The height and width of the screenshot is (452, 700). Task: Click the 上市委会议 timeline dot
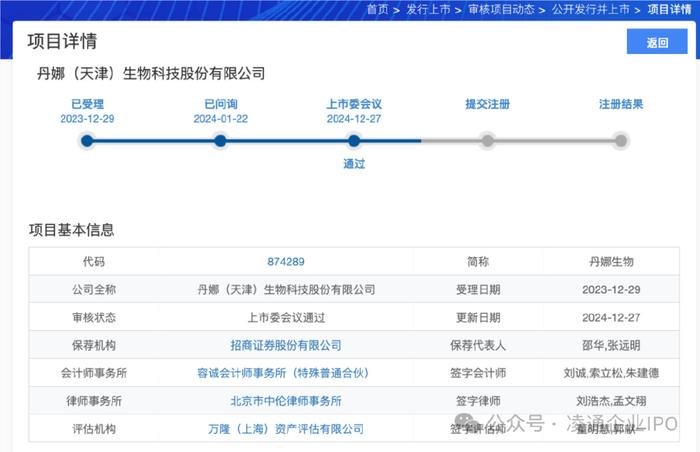[x=354, y=141]
